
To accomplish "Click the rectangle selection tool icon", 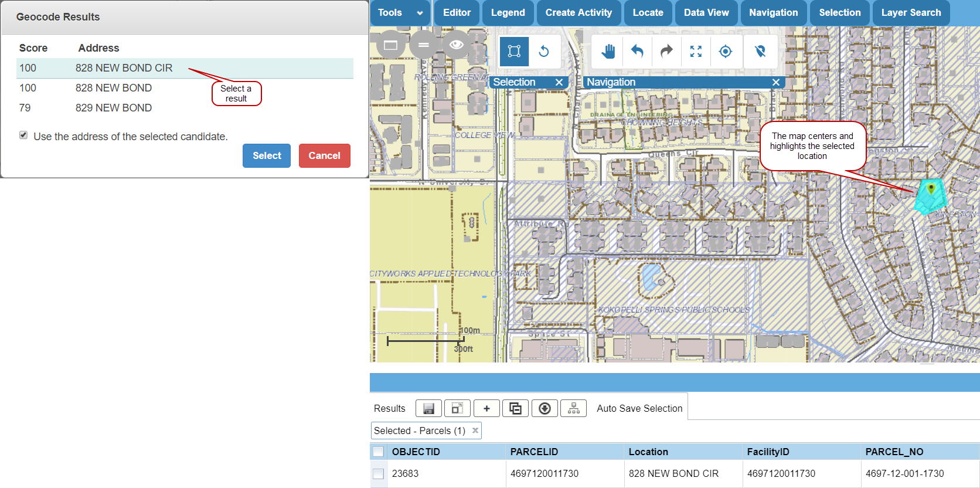I will pyautogui.click(x=514, y=52).
